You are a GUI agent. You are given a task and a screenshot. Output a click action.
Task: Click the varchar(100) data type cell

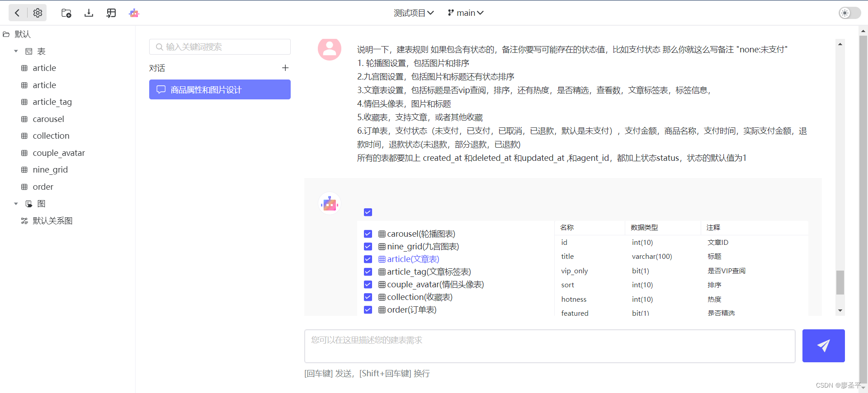(x=652, y=257)
